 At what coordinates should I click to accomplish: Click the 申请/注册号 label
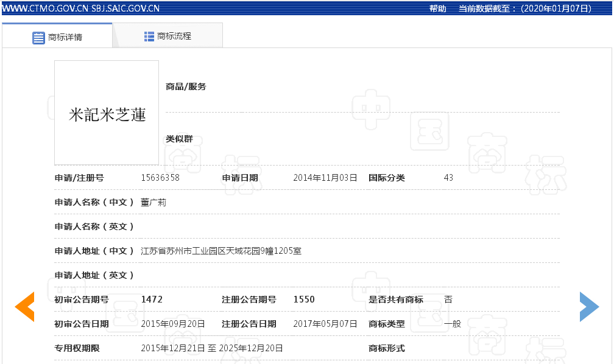coord(79,178)
